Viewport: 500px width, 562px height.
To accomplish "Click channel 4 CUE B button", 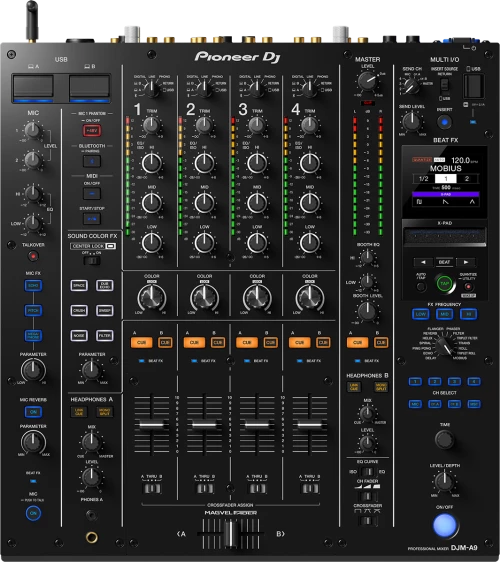I will click(323, 343).
